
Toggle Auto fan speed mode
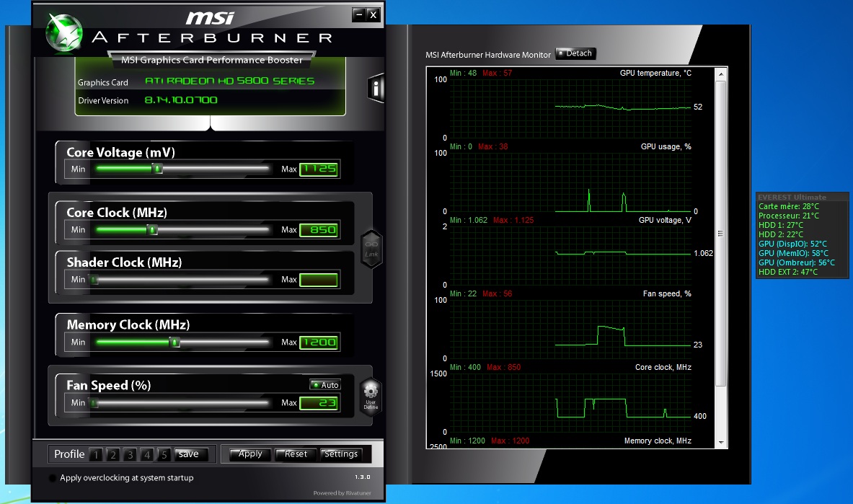(x=325, y=385)
